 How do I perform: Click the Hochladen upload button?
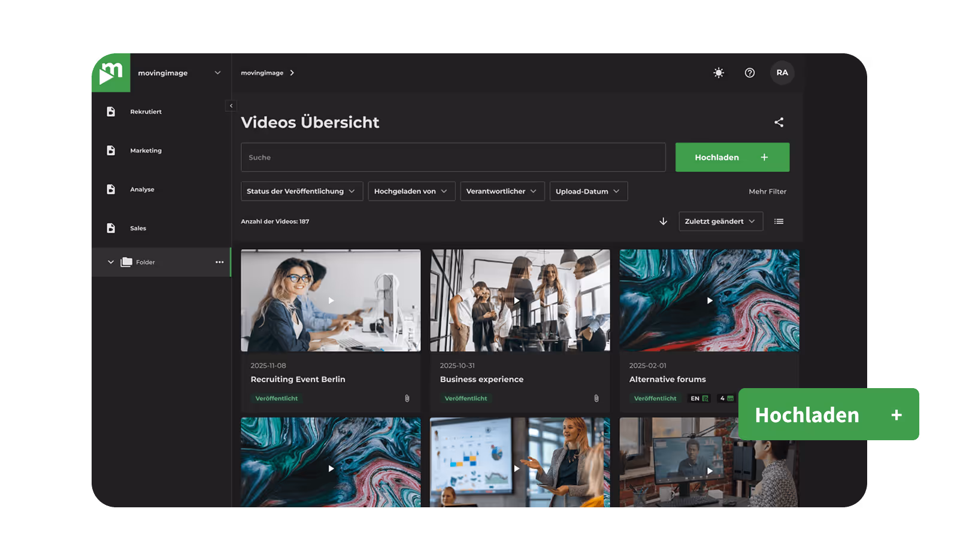732,157
